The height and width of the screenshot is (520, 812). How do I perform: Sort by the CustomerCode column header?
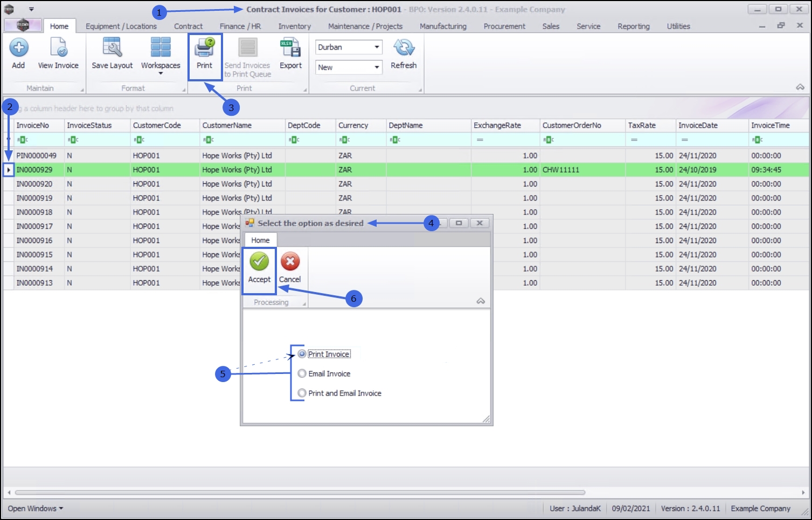click(x=165, y=126)
